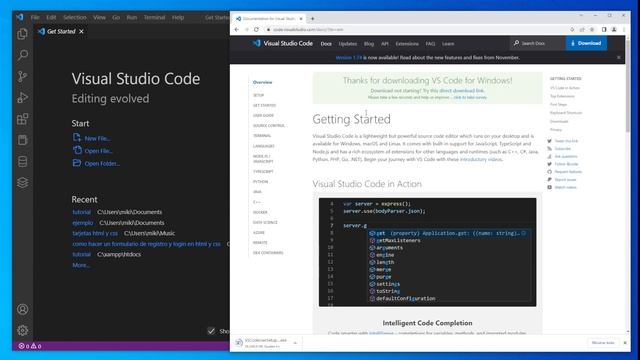Expand the SETUP section in docs sidebar
The image size is (640, 360).
tap(258, 95)
